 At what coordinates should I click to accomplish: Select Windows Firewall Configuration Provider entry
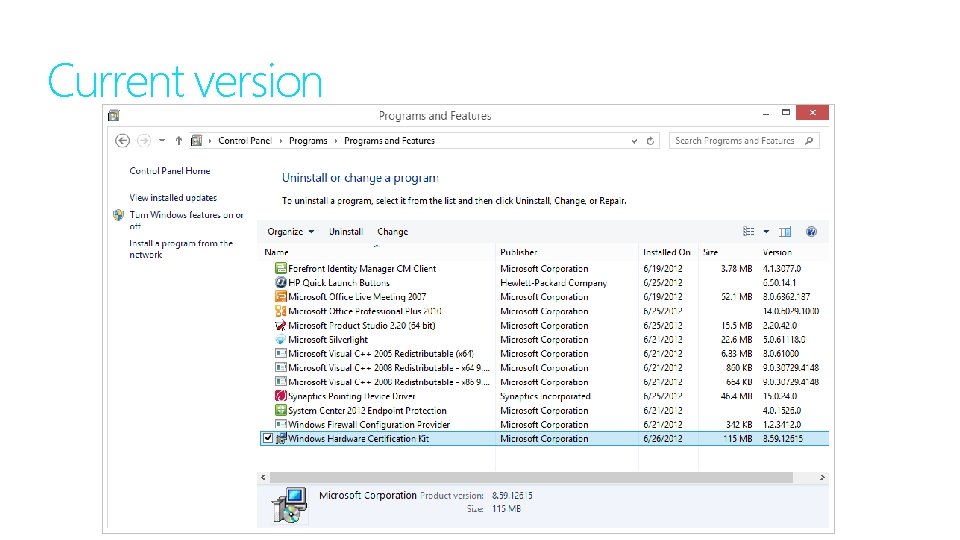369,424
